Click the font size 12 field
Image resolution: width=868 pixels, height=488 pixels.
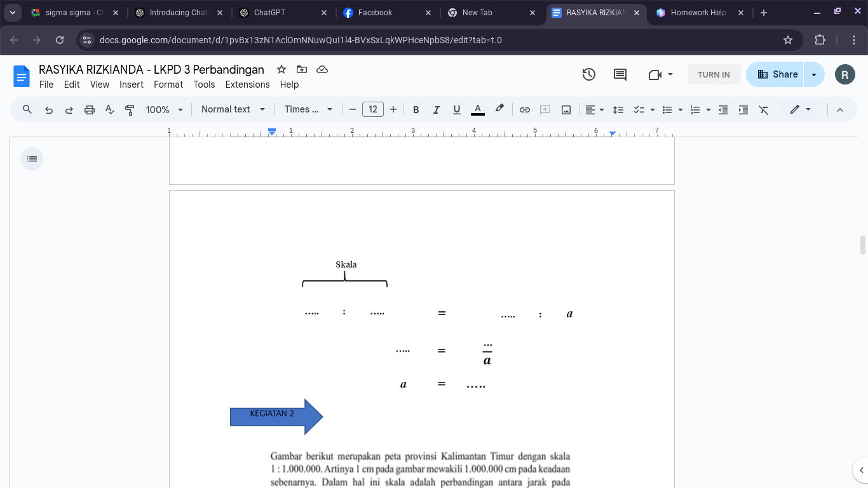[x=373, y=109]
